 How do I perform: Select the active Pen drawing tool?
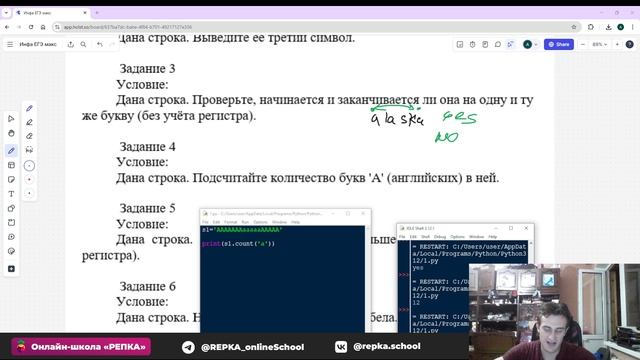[x=11, y=151]
